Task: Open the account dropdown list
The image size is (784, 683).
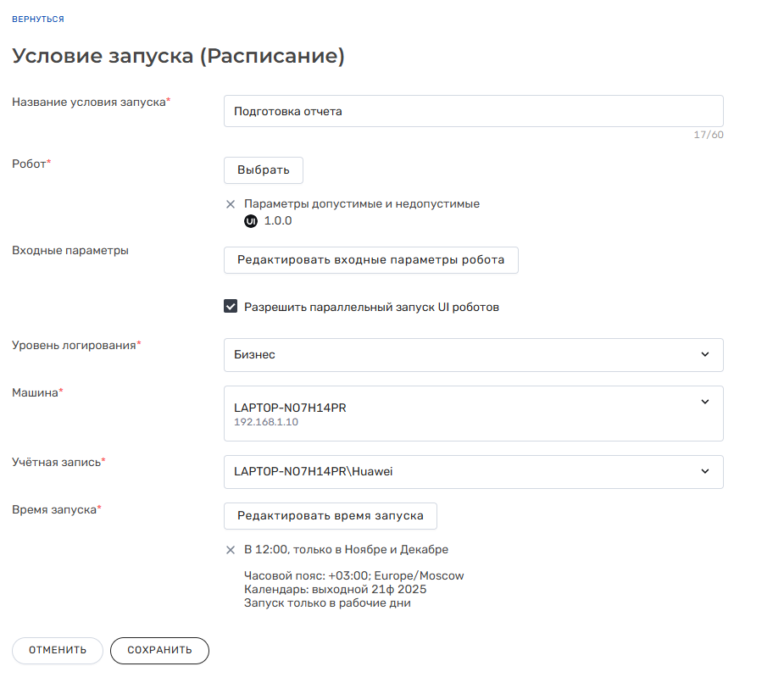Action: [473, 472]
